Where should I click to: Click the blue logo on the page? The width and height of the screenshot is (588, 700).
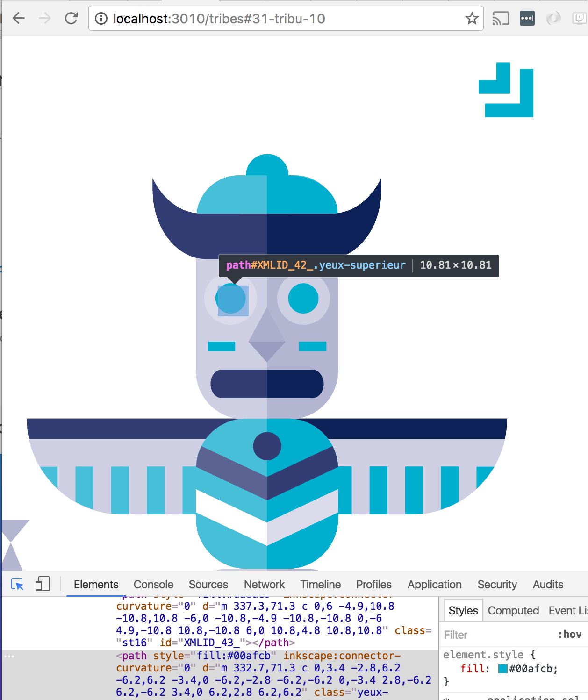[x=506, y=90]
